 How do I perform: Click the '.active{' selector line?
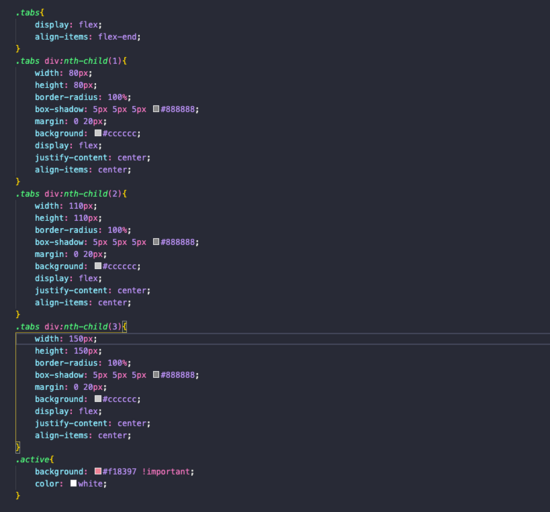(35, 460)
